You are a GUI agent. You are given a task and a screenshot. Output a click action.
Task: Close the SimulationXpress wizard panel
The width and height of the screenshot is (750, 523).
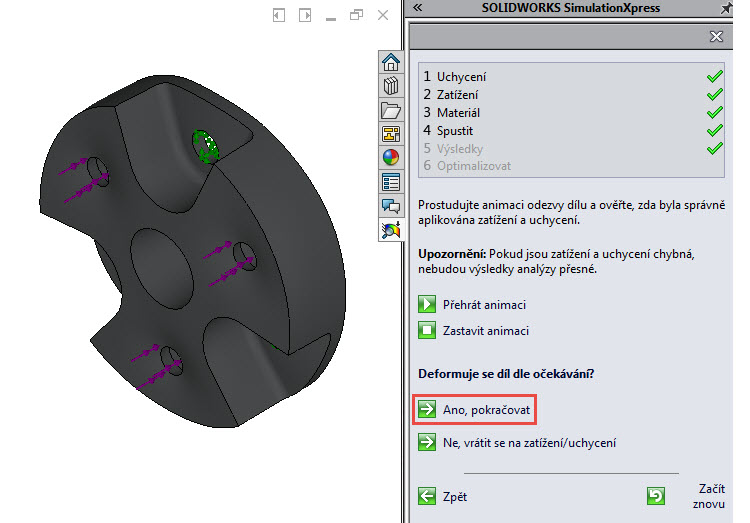tap(716, 36)
